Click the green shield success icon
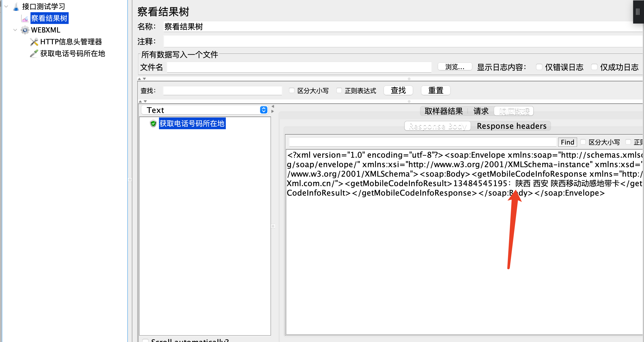This screenshot has width=644, height=342. [x=153, y=124]
